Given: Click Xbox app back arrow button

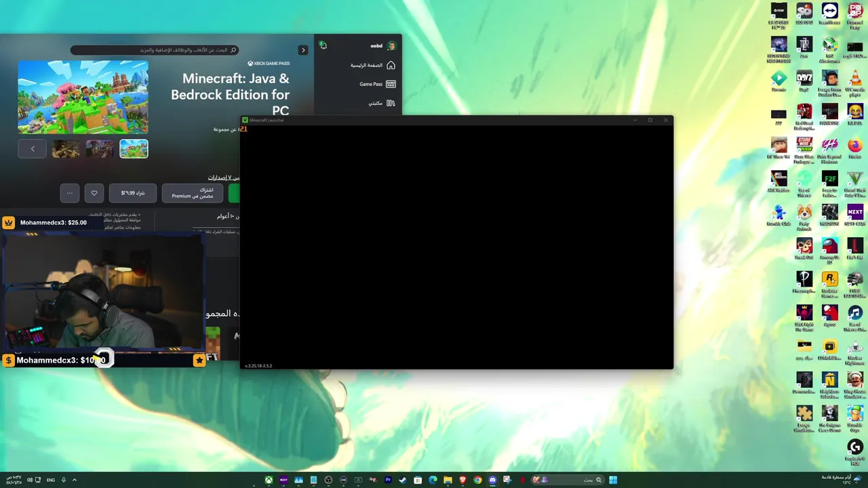Looking at the screenshot, I should (x=303, y=49).
